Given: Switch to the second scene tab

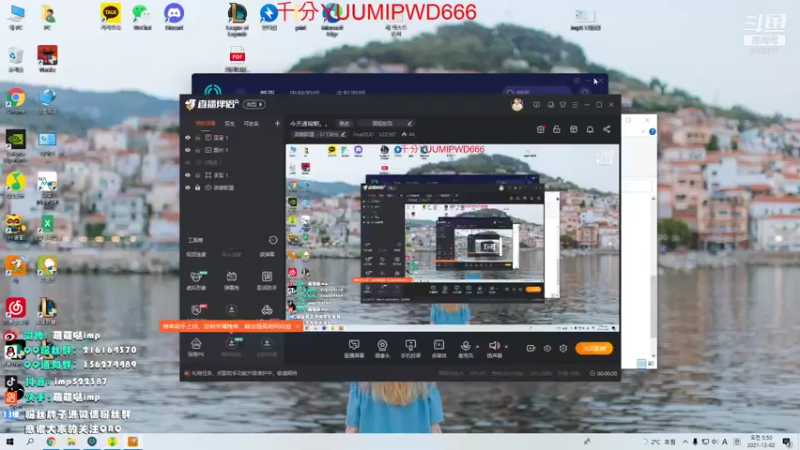Looking at the screenshot, I should 230,123.
